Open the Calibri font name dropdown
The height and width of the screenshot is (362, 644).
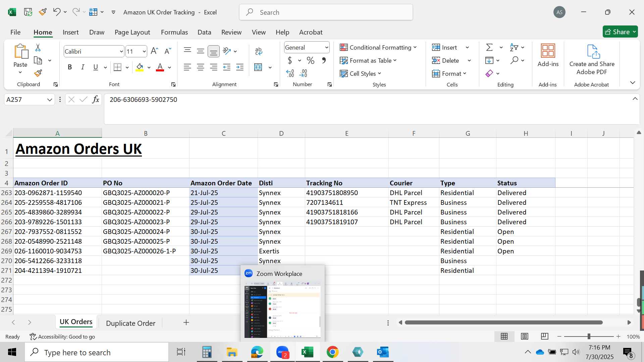click(x=121, y=52)
